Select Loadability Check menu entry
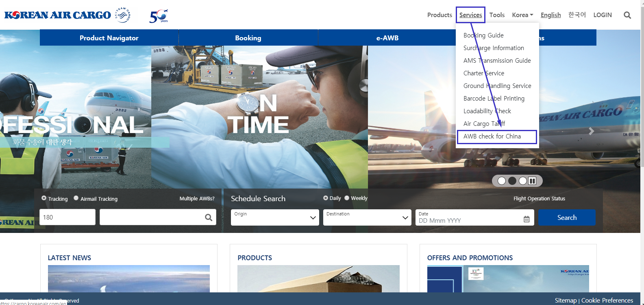 point(487,111)
